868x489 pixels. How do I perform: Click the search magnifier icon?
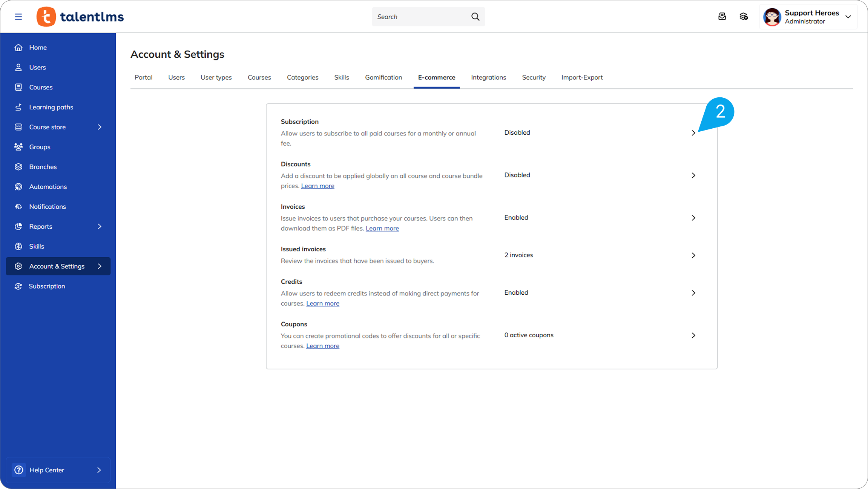click(x=475, y=17)
